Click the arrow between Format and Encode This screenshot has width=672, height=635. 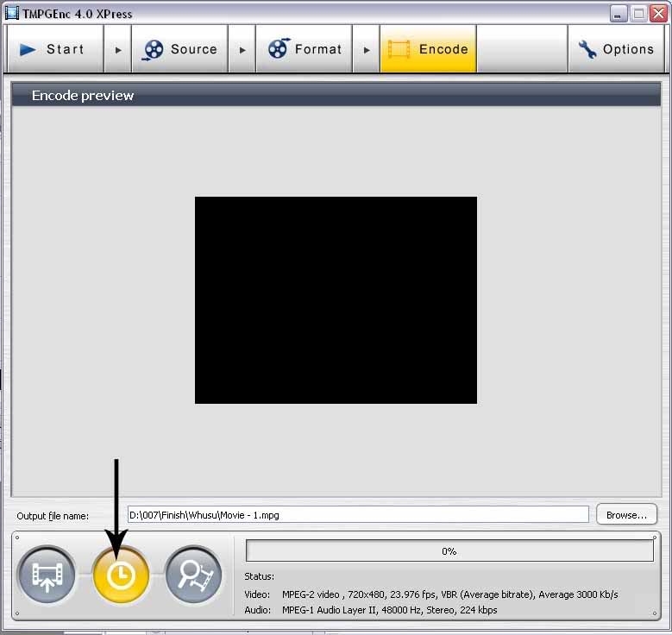(x=367, y=50)
